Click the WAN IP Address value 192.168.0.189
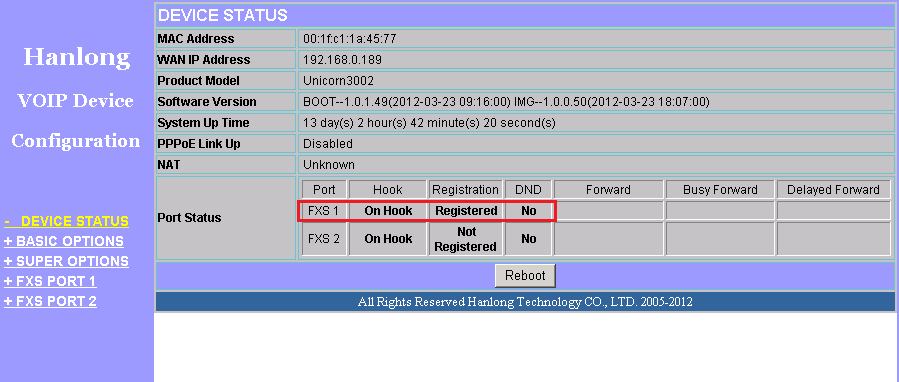Screen dimensions: 899x382 pyautogui.click(x=342, y=60)
